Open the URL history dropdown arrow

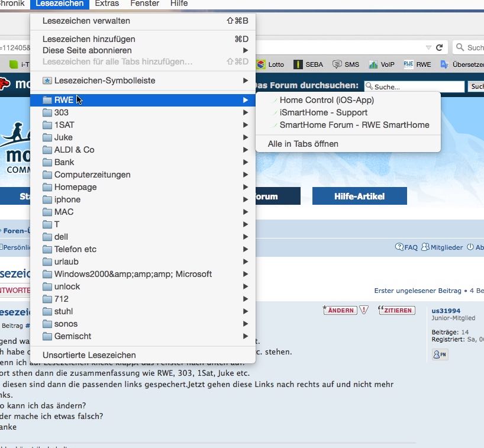tap(428, 47)
